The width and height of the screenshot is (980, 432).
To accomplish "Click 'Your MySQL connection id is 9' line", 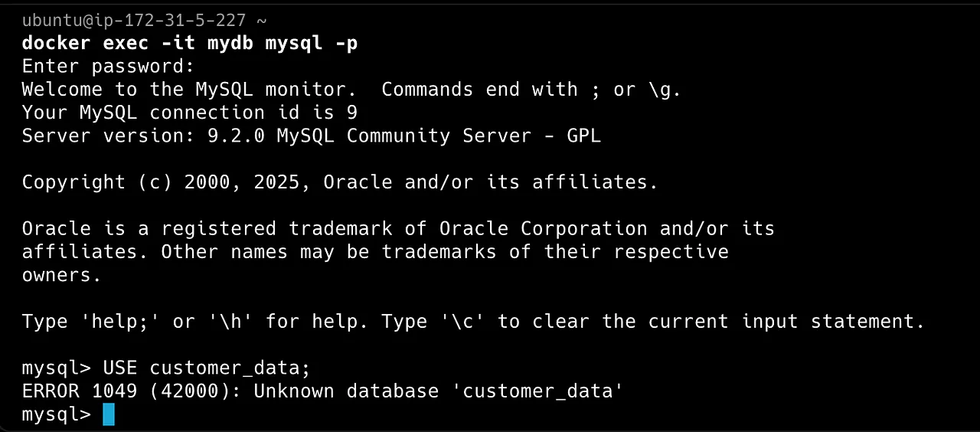I will point(190,113).
